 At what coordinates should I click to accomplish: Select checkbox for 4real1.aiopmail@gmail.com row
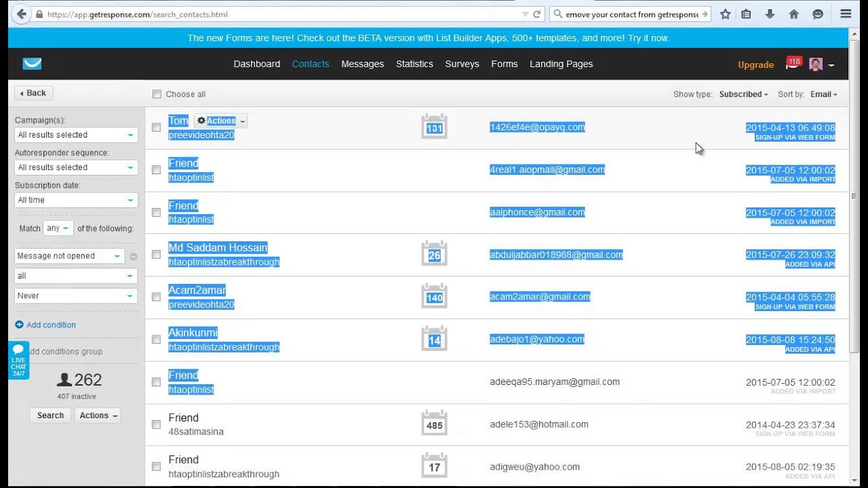pos(156,170)
